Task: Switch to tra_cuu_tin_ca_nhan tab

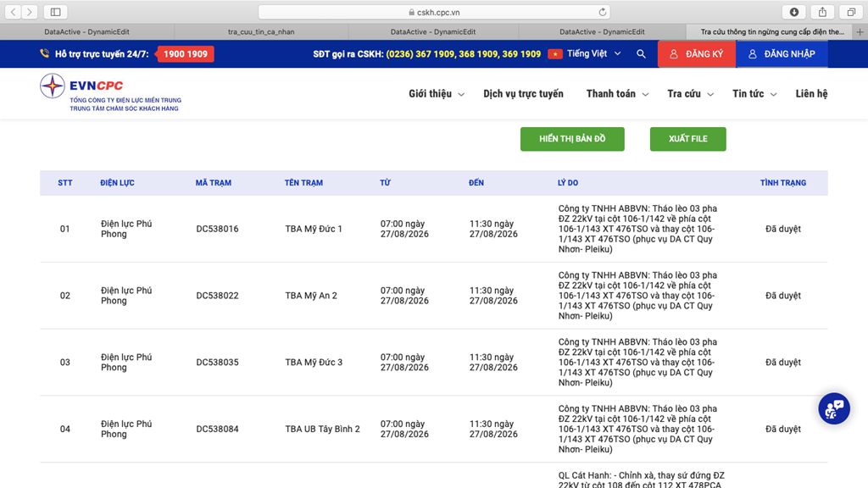Action: click(x=261, y=31)
